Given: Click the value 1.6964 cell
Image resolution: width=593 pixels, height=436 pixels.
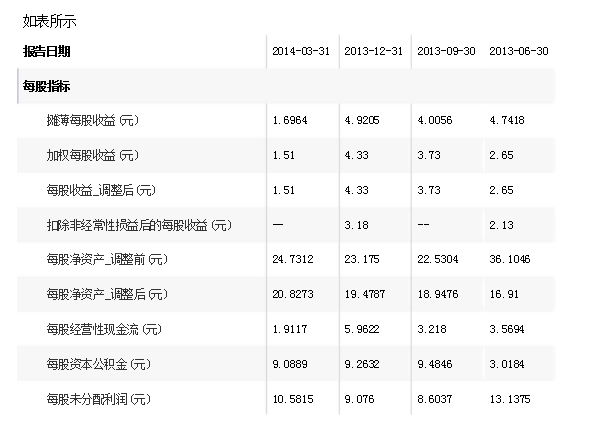Looking at the screenshot, I should pyautogui.click(x=290, y=120).
